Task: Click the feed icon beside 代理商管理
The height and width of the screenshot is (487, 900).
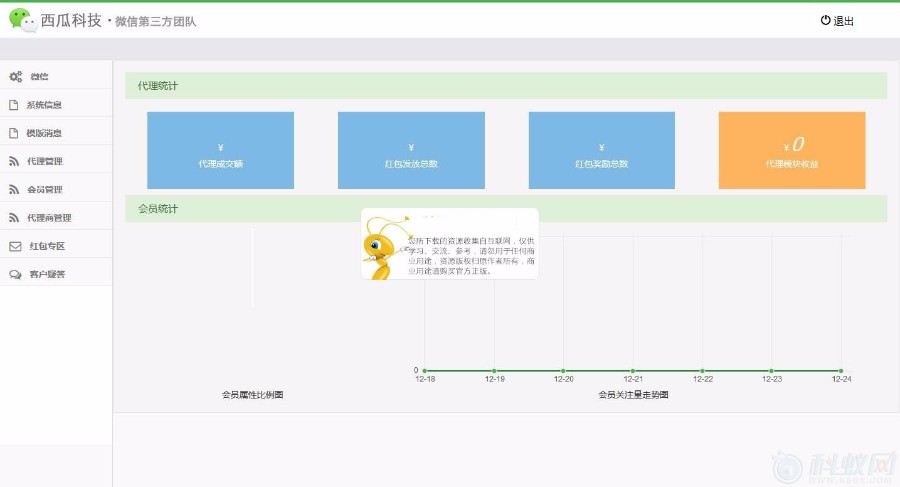Action: (14, 218)
